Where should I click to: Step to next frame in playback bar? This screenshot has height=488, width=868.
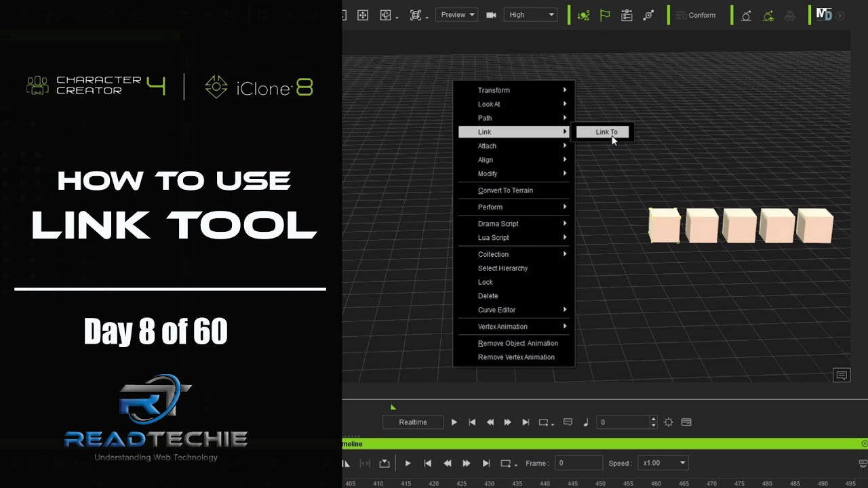(507, 422)
